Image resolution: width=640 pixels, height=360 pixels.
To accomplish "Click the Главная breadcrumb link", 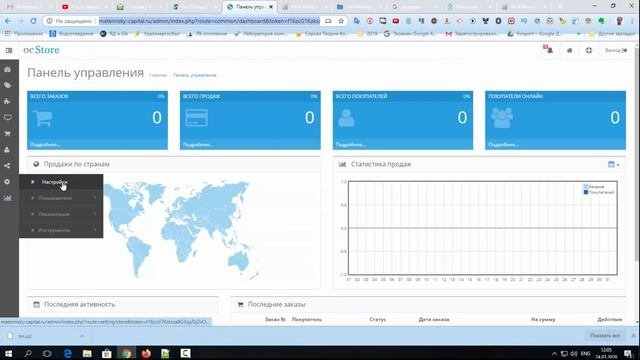I will [x=158, y=75].
